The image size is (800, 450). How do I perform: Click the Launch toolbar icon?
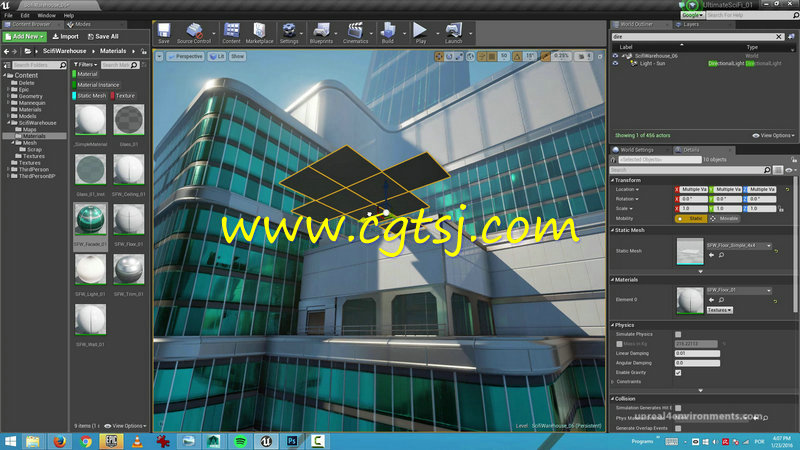453,33
